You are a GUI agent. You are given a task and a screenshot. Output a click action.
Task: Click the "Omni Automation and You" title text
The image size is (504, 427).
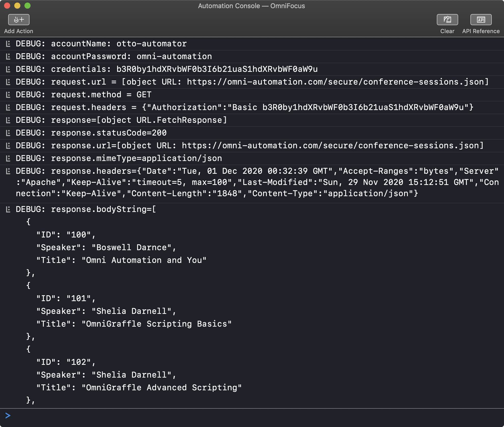click(144, 260)
